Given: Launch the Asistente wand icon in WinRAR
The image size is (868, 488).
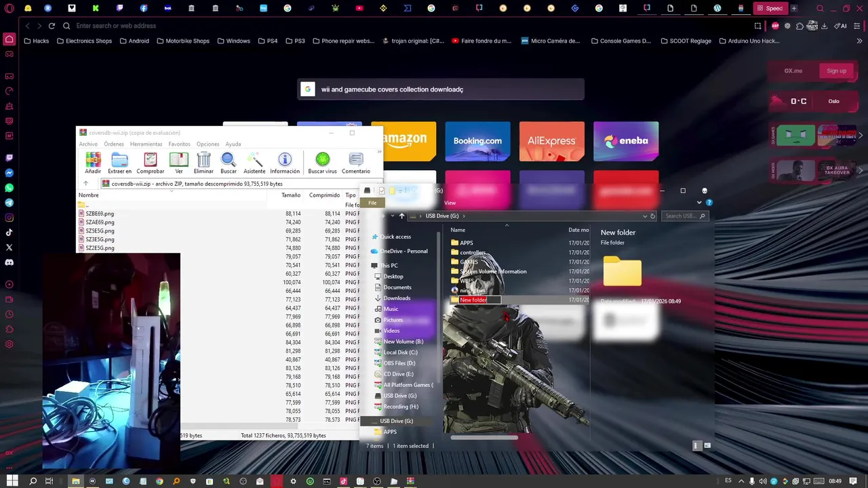Looking at the screenshot, I should pos(254,163).
